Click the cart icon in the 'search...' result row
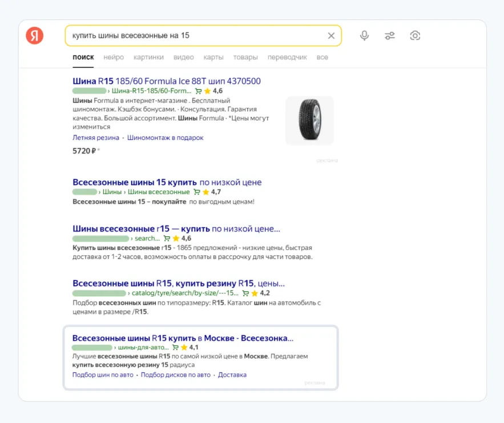Image resolution: width=504 pixels, height=423 pixels. [x=167, y=239]
